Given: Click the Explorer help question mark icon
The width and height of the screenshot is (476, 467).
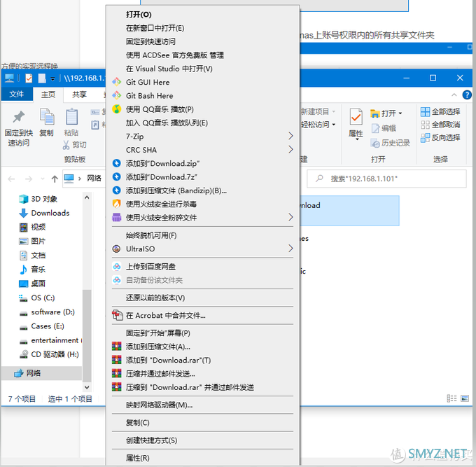Looking at the screenshot, I should pyautogui.click(x=467, y=95).
